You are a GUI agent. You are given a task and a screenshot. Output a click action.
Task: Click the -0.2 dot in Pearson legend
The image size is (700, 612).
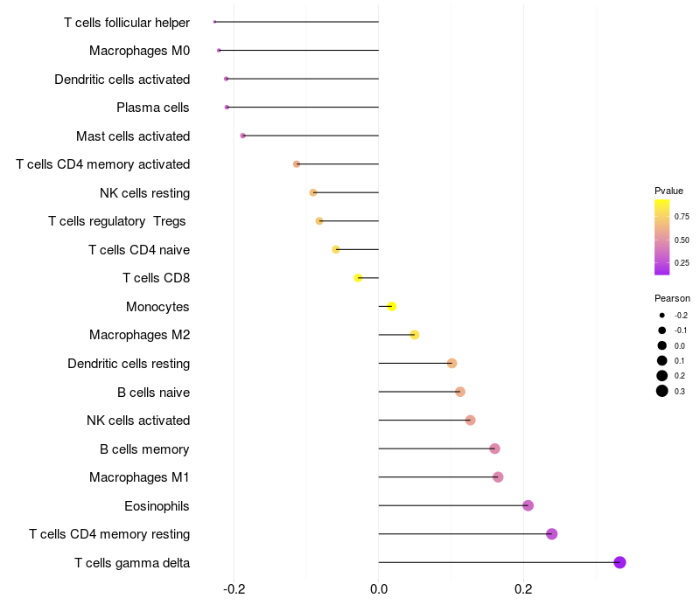[x=662, y=315]
